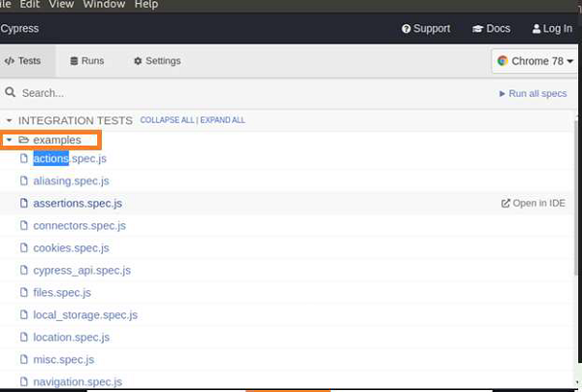The width and height of the screenshot is (582, 392).
Task: Open actions.spec.js
Action: (x=70, y=159)
